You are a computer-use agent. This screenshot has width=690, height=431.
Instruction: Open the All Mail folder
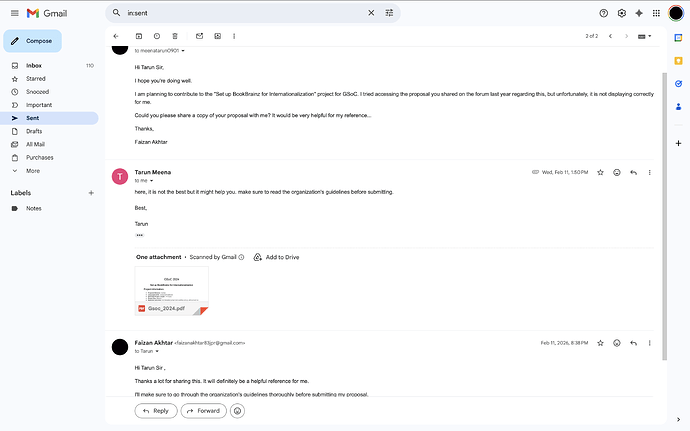click(x=51, y=144)
